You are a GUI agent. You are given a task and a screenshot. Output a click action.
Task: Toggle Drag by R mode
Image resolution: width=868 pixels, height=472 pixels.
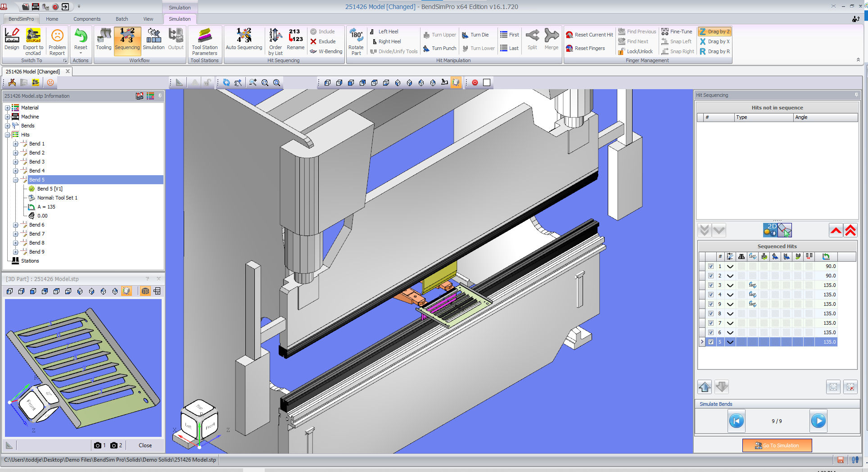point(714,51)
